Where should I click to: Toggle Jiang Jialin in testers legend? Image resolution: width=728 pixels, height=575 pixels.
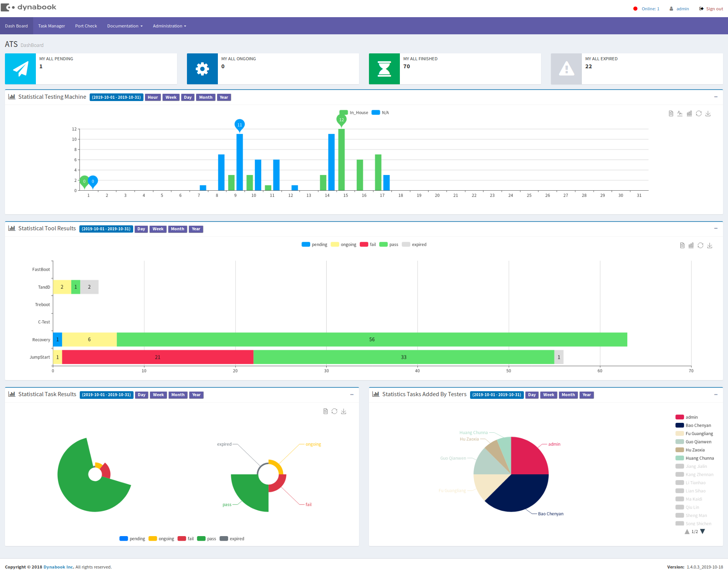(x=691, y=466)
